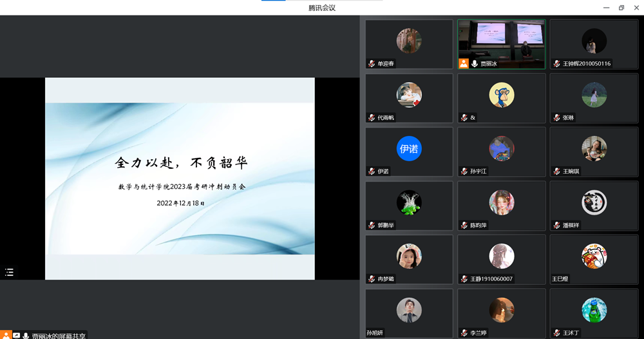
Task: Click muted mic icon beside 代雨帆
Action: click(x=372, y=118)
